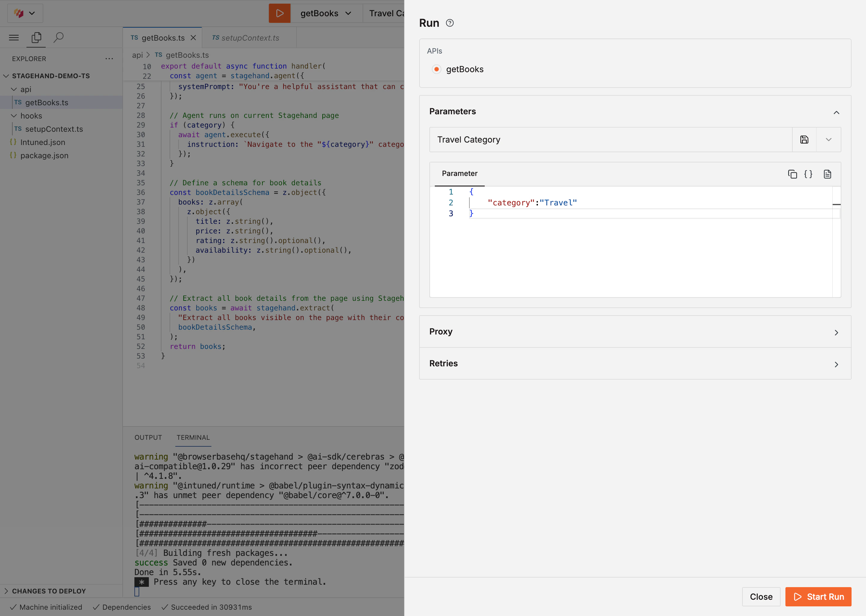Click the api breadcrumb segment

click(137, 55)
